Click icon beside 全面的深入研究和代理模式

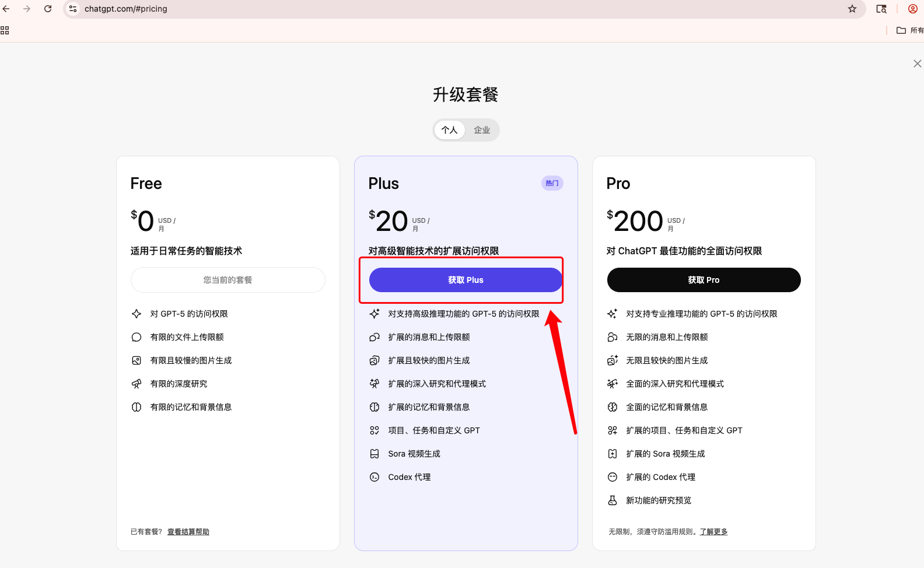tap(612, 384)
